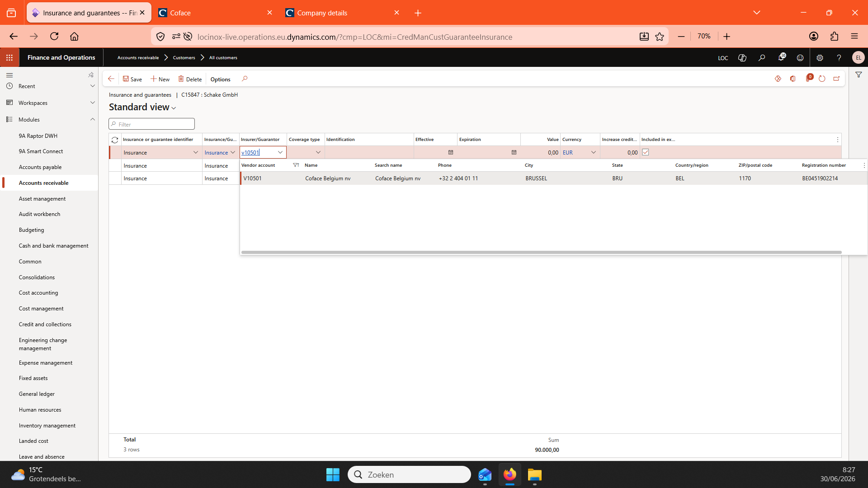Open the app launcher waffle icon
Image resolution: width=868 pixels, height=488 pixels.
[x=9, y=57]
